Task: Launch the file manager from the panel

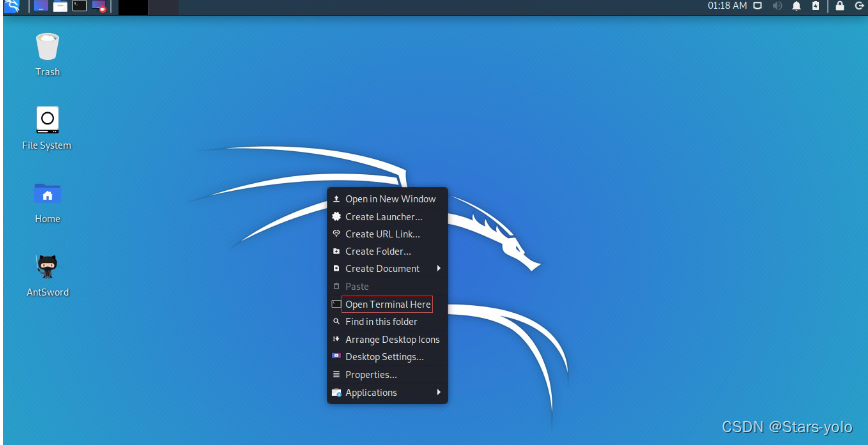Action: pyautogui.click(x=60, y=6)
